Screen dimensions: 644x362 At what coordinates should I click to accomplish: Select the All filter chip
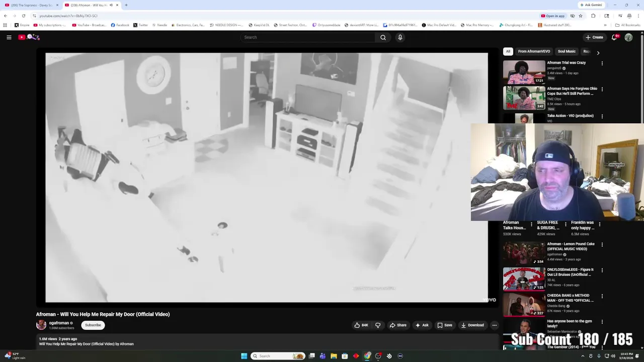(x=508, y=51)
